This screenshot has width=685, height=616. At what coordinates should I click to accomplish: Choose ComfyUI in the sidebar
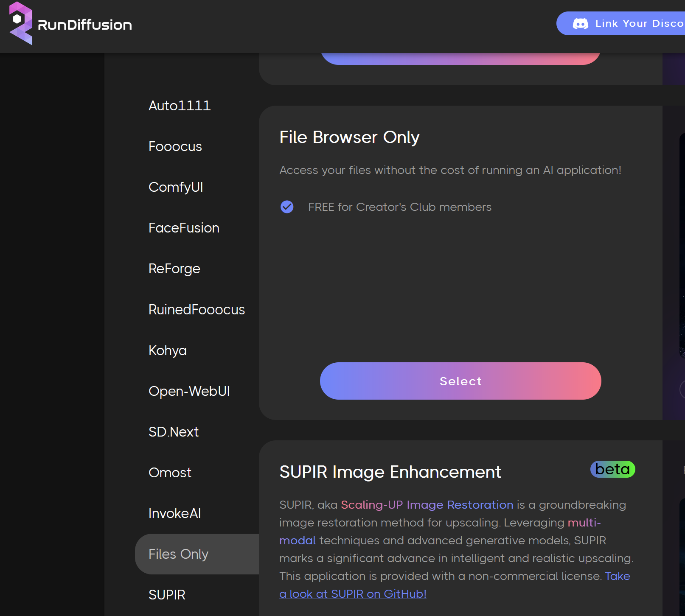176,187
